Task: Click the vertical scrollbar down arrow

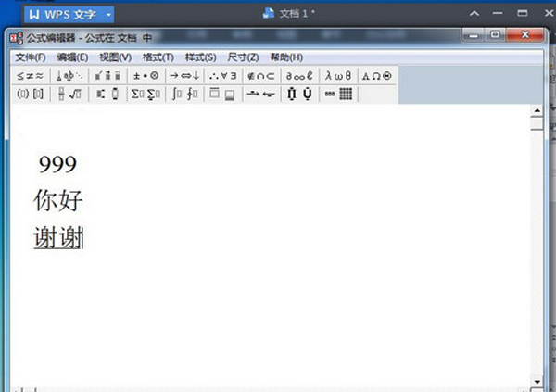Action: click(x=537, y=382)
